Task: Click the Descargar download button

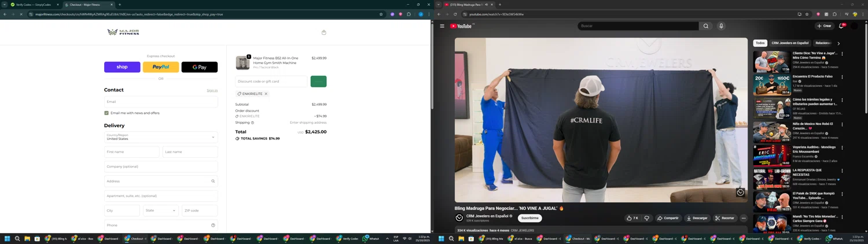Action: click(697, 218)
